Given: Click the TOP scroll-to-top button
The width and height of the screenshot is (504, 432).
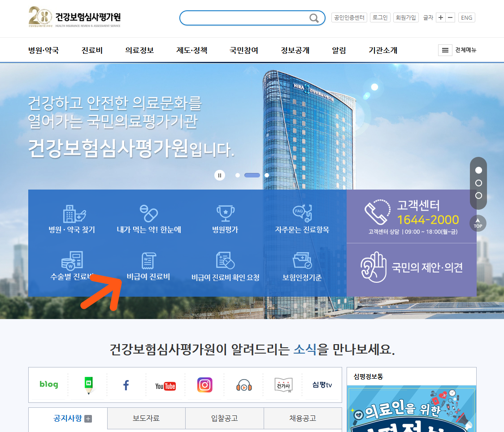Looking at the screenshot, I should (x=478, y=223).
